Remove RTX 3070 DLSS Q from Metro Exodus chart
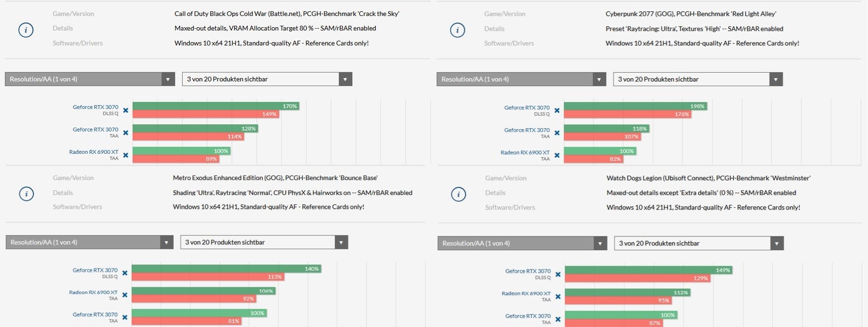868x327 pixels. (x=125, y=273)
